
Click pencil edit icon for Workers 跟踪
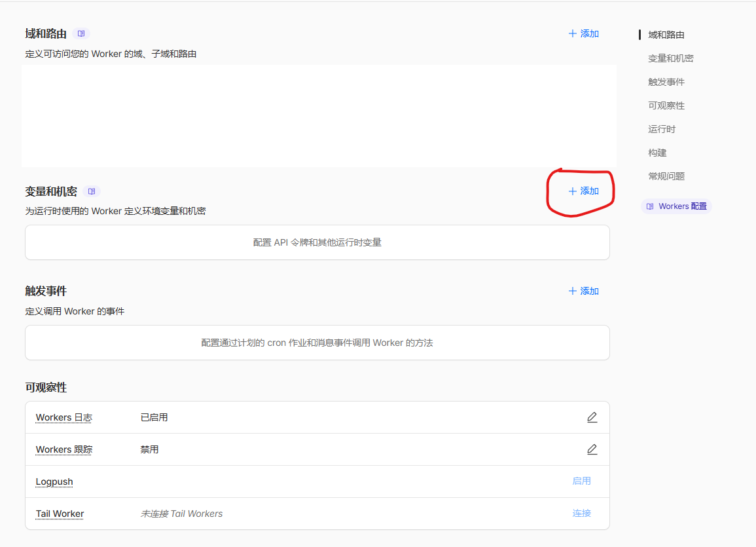592,449
